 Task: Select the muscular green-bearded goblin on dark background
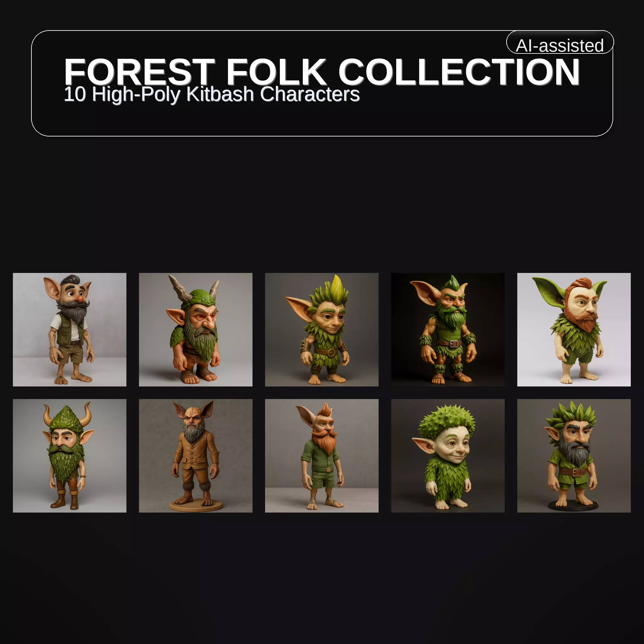pyautogui.click(x=448, y=330)
